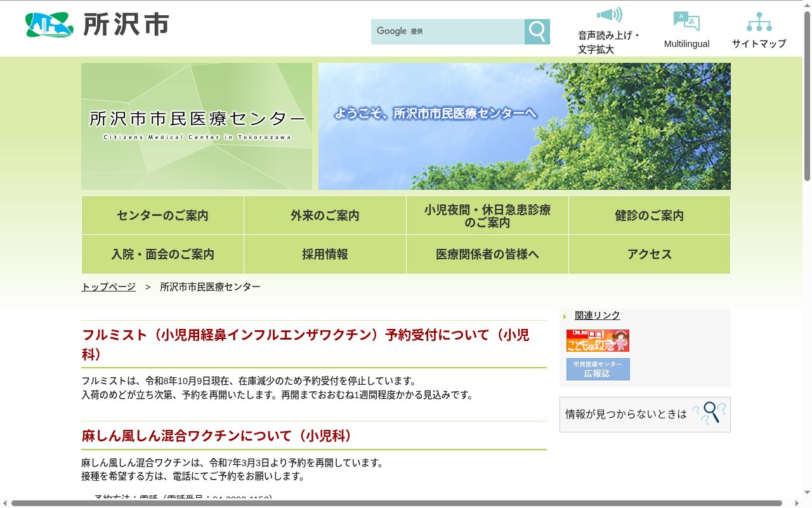Click the line 入荷のめどが立ち次第
Viewport: 812px width, 508px height.
(278, 395)
